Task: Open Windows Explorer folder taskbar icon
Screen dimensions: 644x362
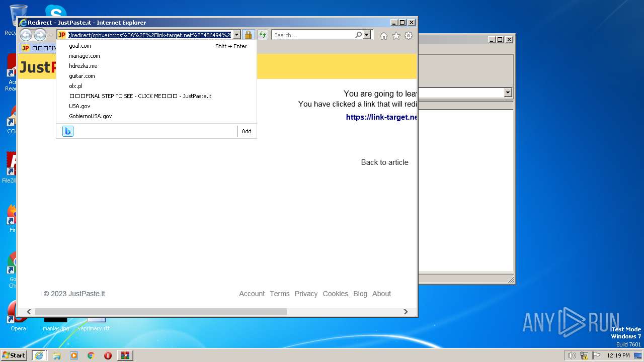Action: (x=57, y=355)
